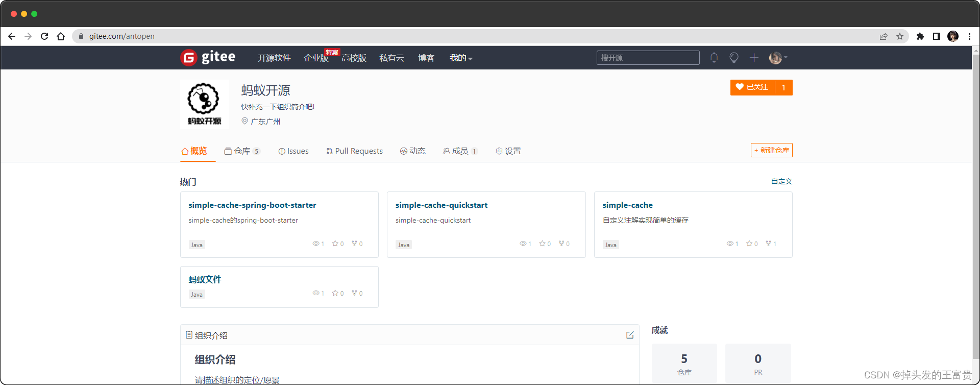Screen dimensions: 980x385
Task: Click the star icon on 蚂蚁文件 card
Action: [335, 293]
